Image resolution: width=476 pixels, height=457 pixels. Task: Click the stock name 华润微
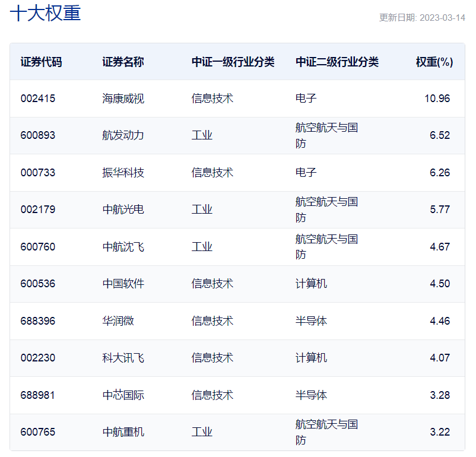tap(118, 320)
